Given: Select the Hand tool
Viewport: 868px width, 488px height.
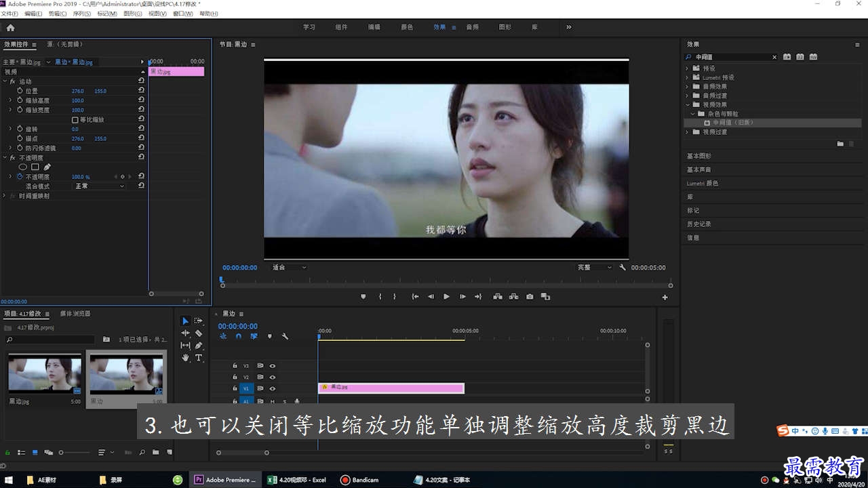Looking at the screenshot, I should point(186,357).
